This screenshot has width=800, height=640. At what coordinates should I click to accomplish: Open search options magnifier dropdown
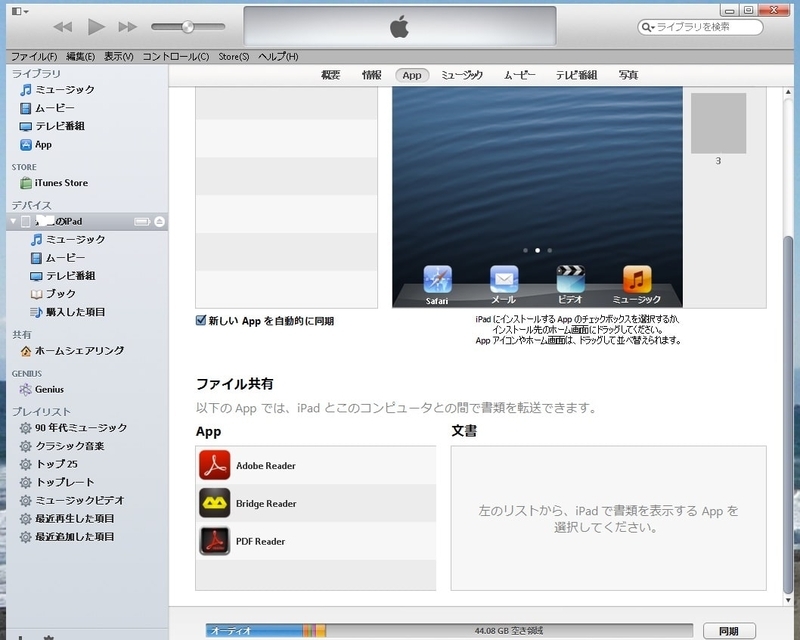coord(647,27)
